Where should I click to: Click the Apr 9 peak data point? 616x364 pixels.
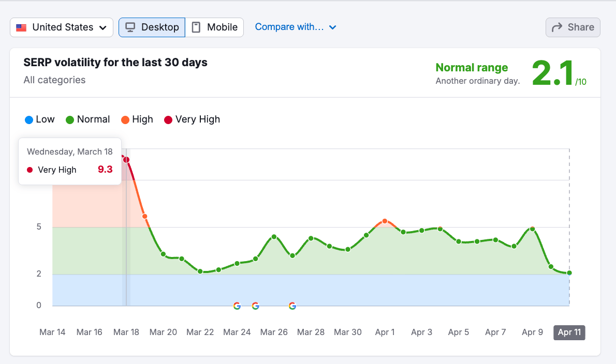[532, 229]
